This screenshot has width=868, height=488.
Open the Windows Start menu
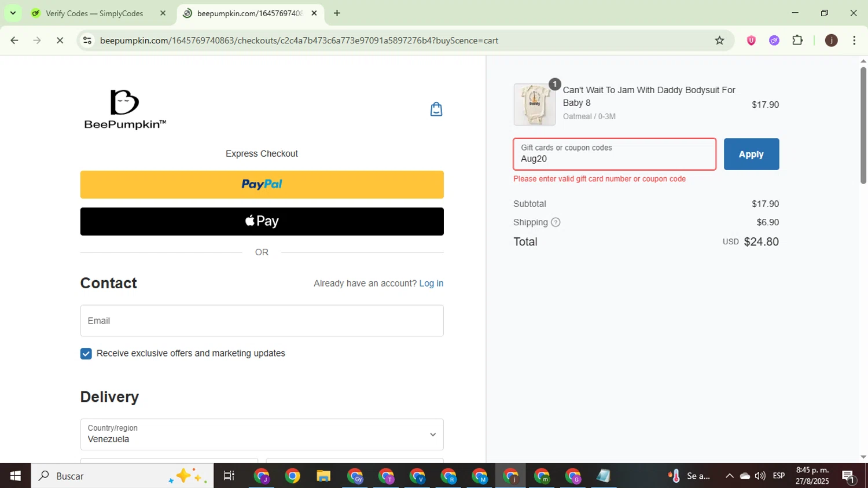click(16, 476)
